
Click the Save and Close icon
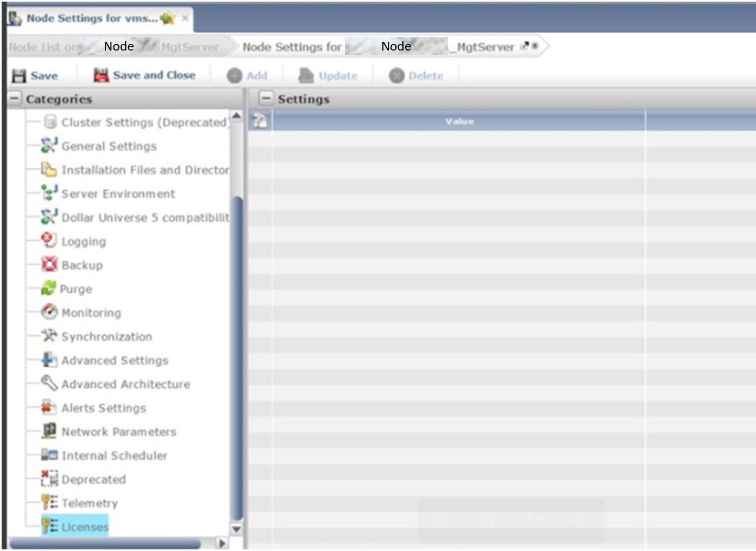101,75
